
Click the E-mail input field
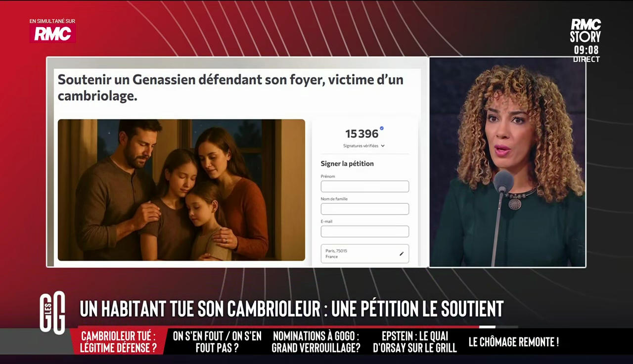pos(365,231)
